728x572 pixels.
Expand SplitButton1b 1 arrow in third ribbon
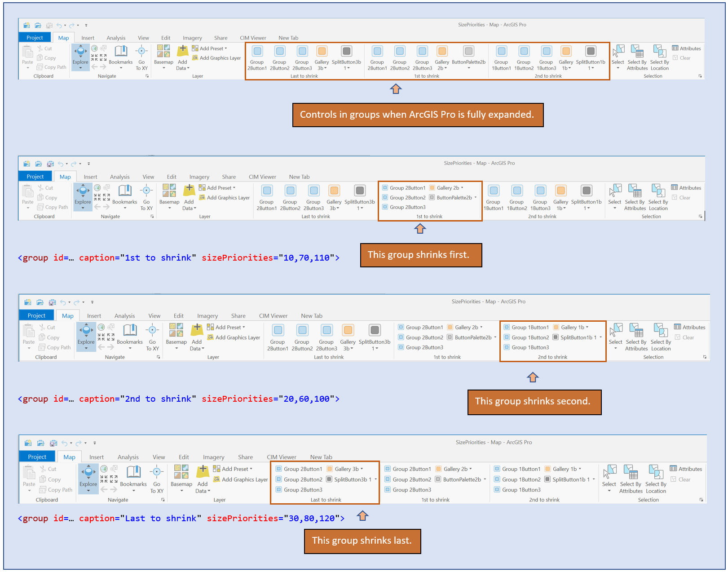(x=600, y=337)
